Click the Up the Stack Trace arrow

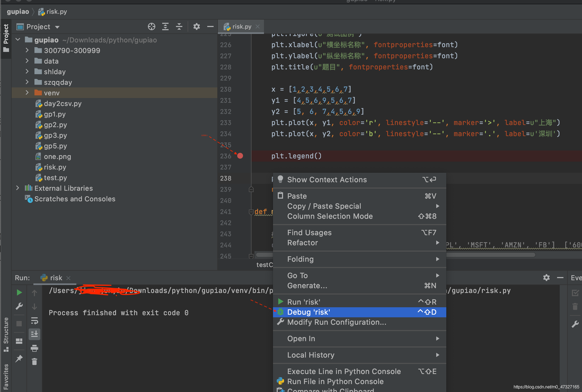(34, 292)
